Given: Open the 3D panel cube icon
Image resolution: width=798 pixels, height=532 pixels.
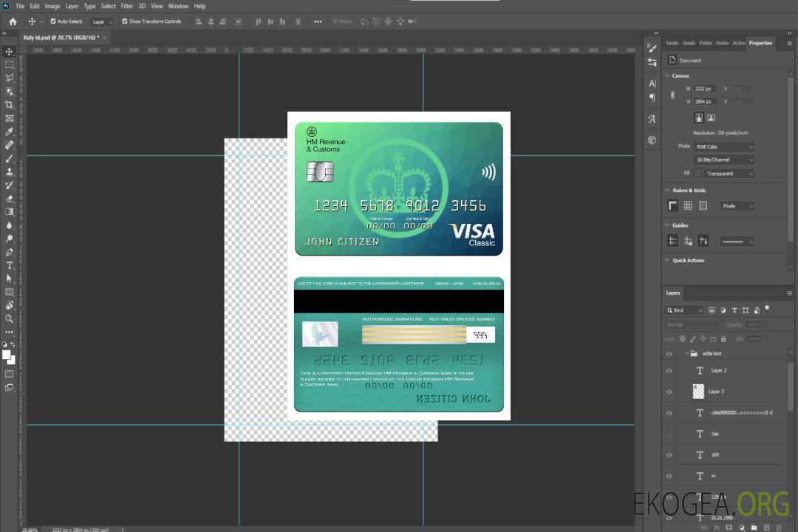Looking at the screenshot, I should (652, 140).
